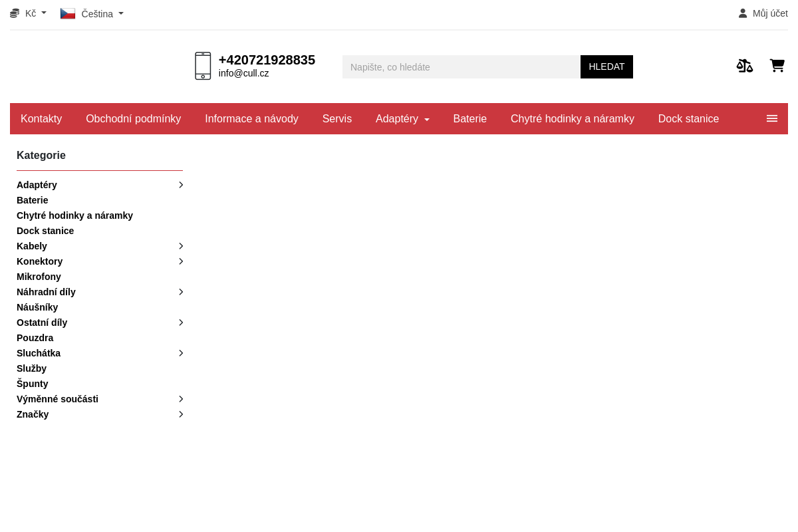Expand the Značky category chevron

pos(181,414)
